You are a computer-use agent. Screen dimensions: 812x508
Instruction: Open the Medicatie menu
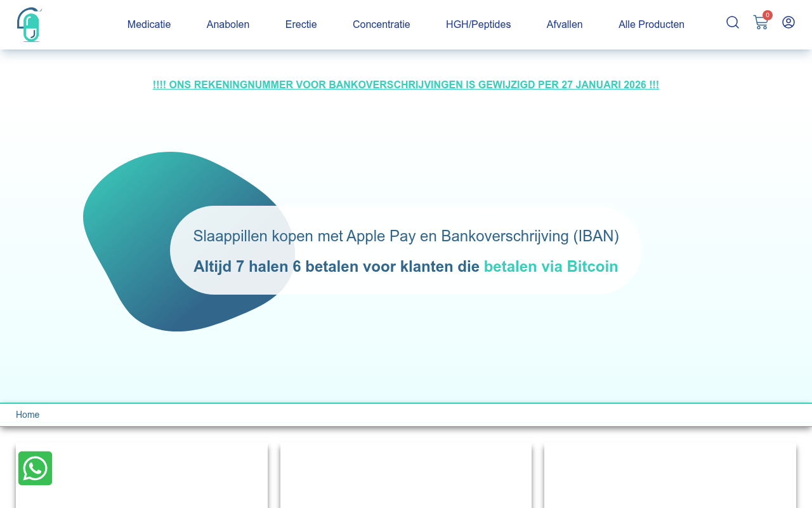tap(149, 25)
